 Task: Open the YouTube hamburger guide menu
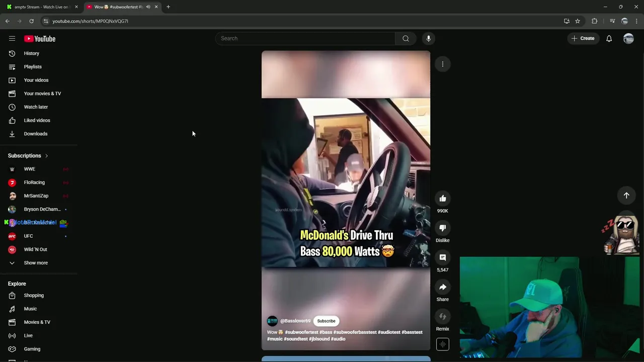[12, 39]
